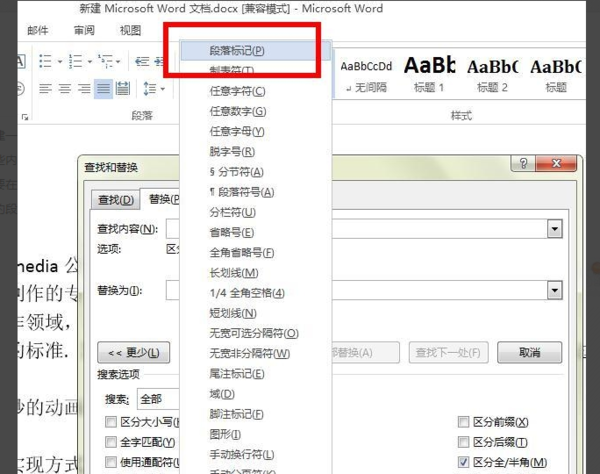The height and width of the screenshot is (474, 600).
Task: Switch to the 查找(D) tab
Action: pyautogui.click(x=116, y=200)
